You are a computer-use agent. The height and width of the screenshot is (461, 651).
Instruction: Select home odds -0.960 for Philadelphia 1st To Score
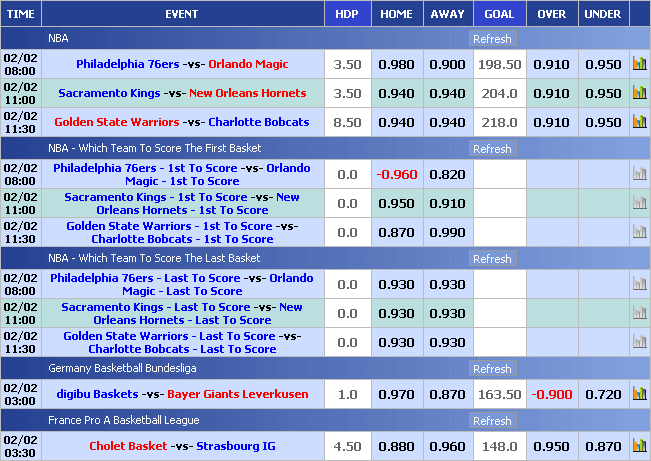click(x=396, y=174)
